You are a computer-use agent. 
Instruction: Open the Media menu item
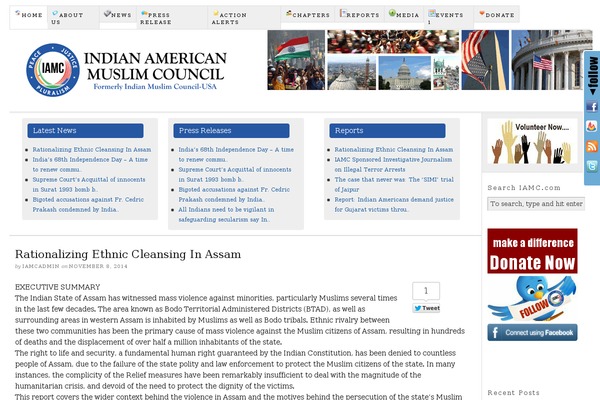coord(404,15)
